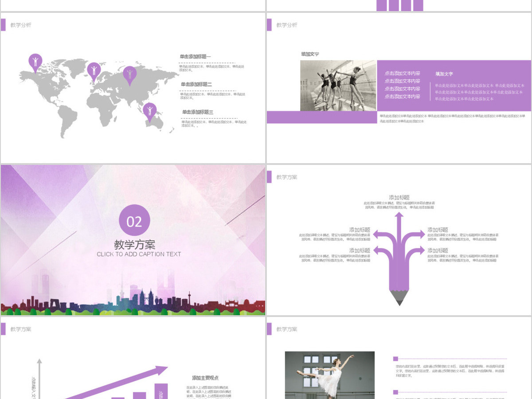Click the map pin over North America
This screenshot has width=532, height=399.
[x=35, y=63]
